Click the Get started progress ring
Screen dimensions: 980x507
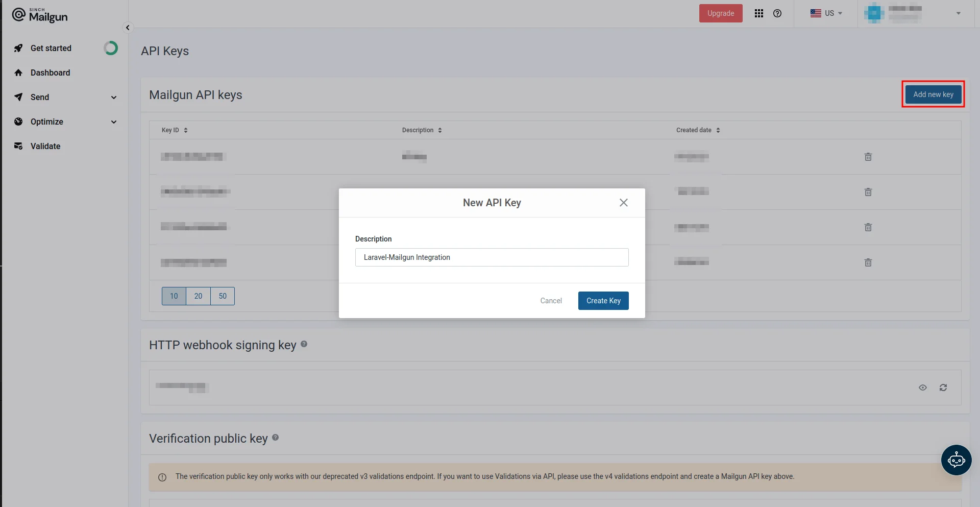pyautogui.click(x=111, y=48)
